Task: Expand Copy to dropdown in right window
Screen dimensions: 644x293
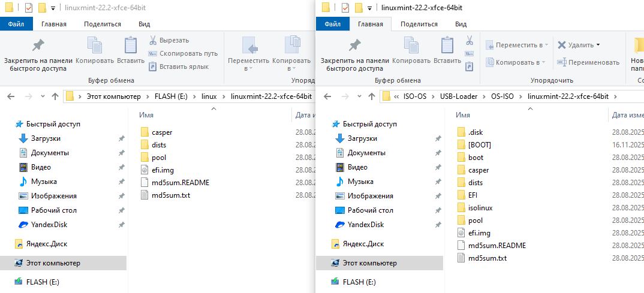Action: (x=516, y=62)
